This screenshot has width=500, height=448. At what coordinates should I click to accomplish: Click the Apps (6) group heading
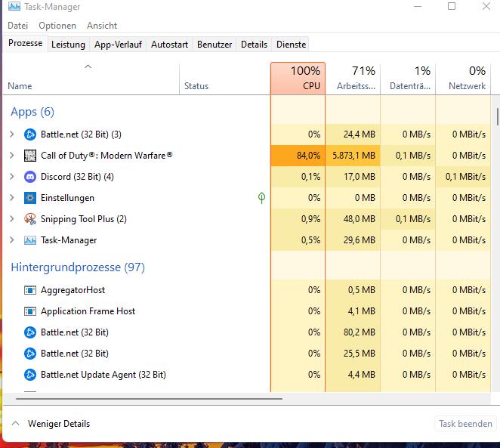coord(32,112)
